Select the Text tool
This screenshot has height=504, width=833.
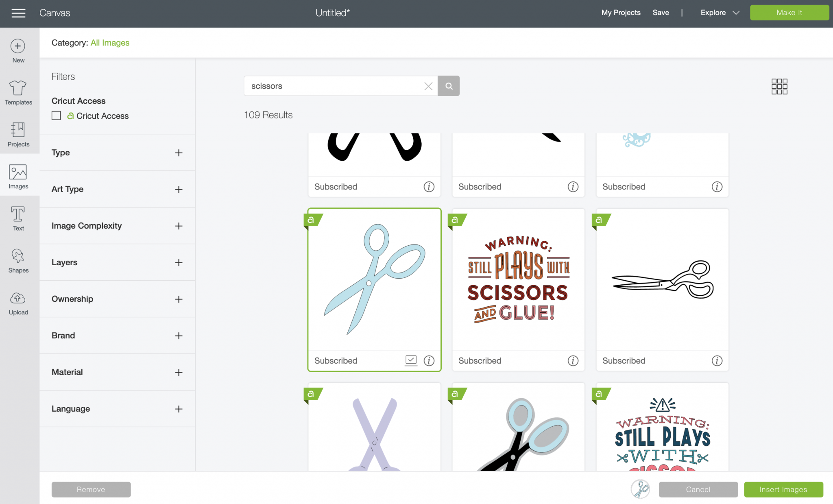(18, 218)
